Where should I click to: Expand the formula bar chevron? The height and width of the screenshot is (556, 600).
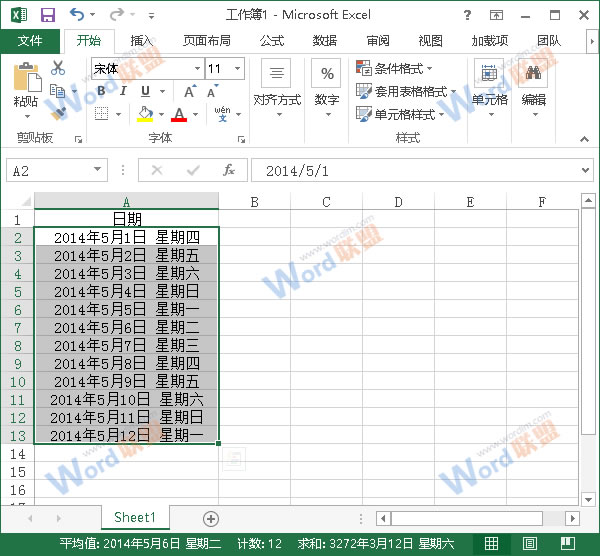pyautogui.click(x=585, y=170)
